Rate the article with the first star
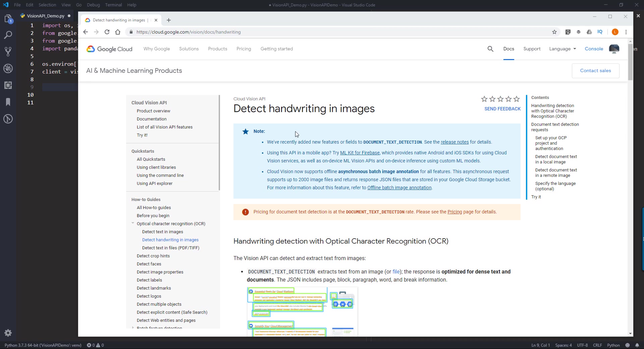 [x=484, y=99]
